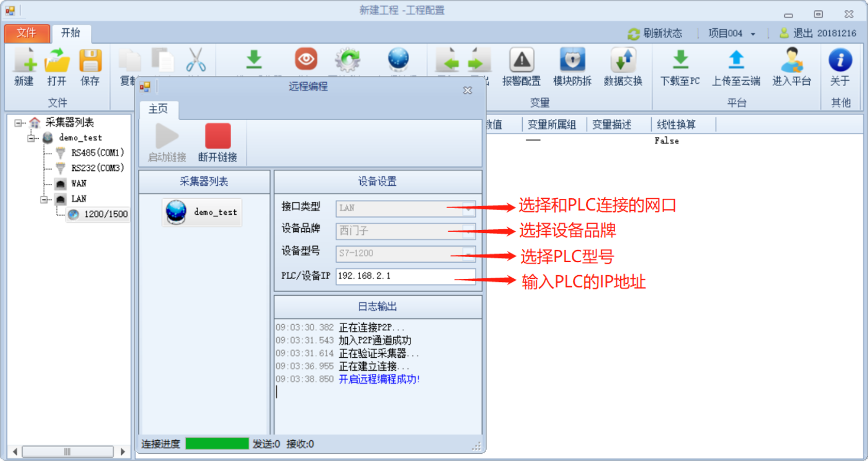
Task: Click the PLC/设备IP address field
Action: point(406,276)
